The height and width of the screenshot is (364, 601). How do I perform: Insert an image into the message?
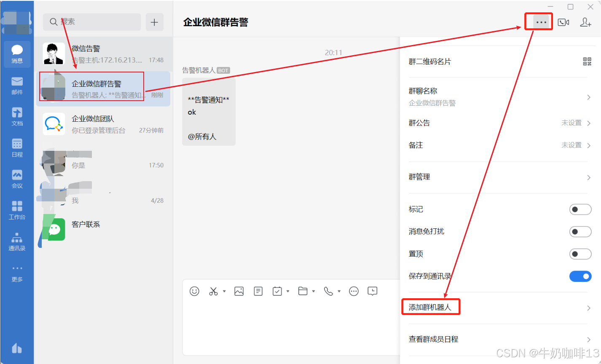click(239, 291)
